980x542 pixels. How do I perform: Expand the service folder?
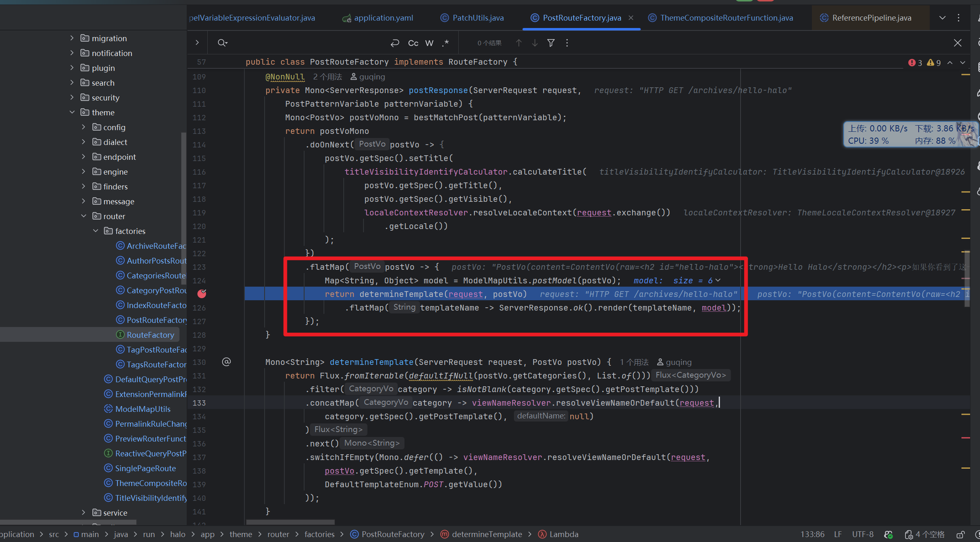point(84,512)
